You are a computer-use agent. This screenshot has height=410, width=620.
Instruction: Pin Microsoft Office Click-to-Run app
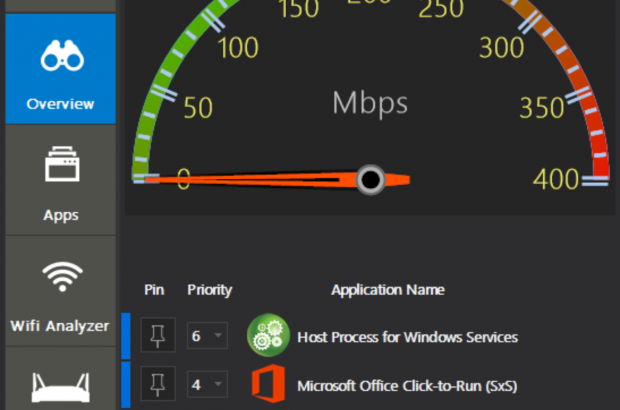tap(157, 385)
